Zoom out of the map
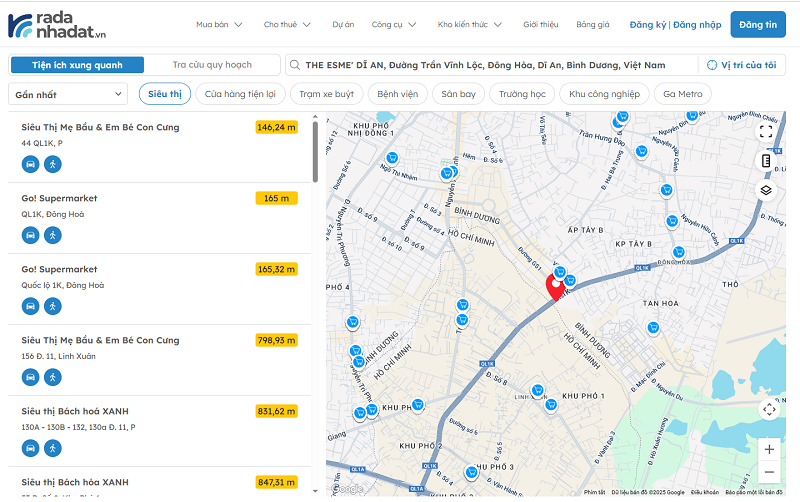The height and width of the screenshot is (502, 800). (768, 473)
